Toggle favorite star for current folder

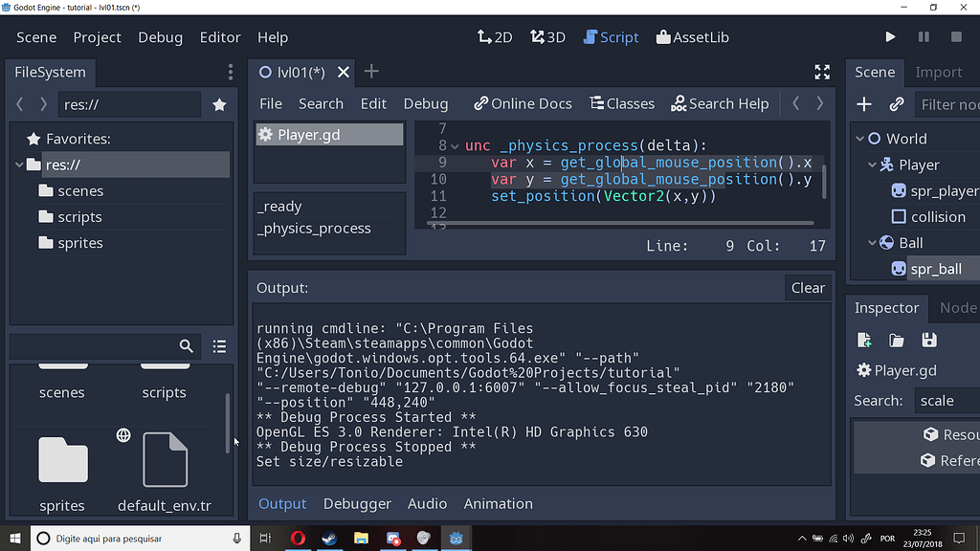pos(219,104)
